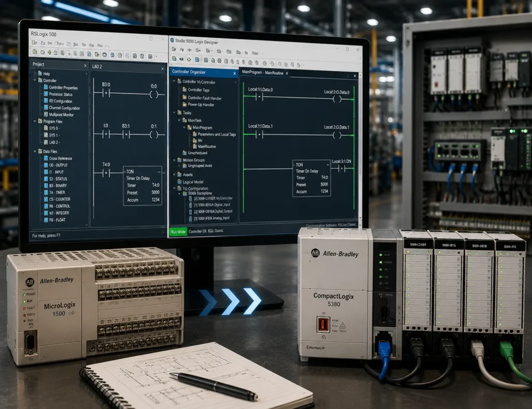Screen dimensions: 532x409
Task: Click the Studio 5000 logo in title bar
Action: tap(172, 40)
